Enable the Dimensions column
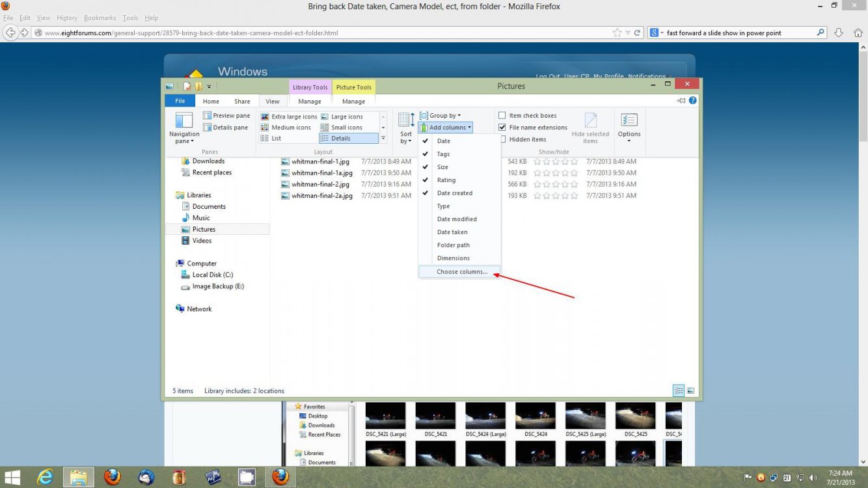 [459, 258]
